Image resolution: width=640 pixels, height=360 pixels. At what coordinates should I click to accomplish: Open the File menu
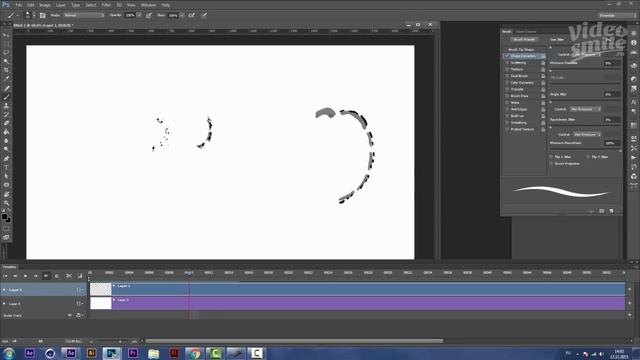click(18, 5)
